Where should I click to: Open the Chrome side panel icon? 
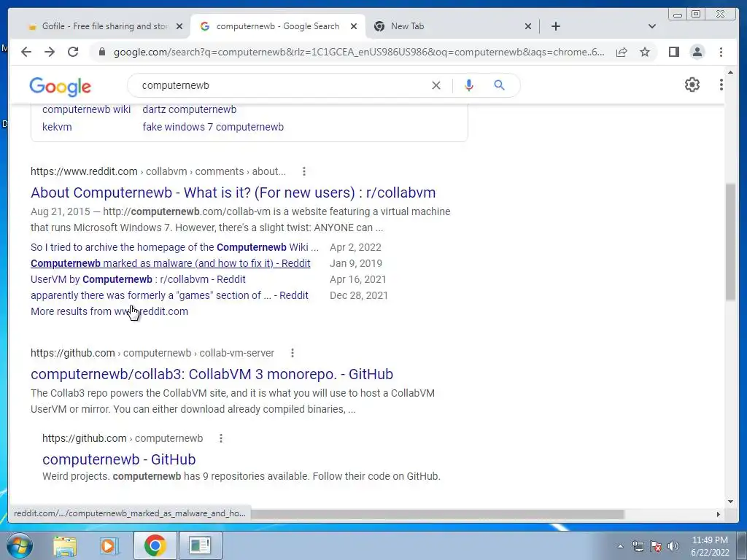(x=673, y=52)
